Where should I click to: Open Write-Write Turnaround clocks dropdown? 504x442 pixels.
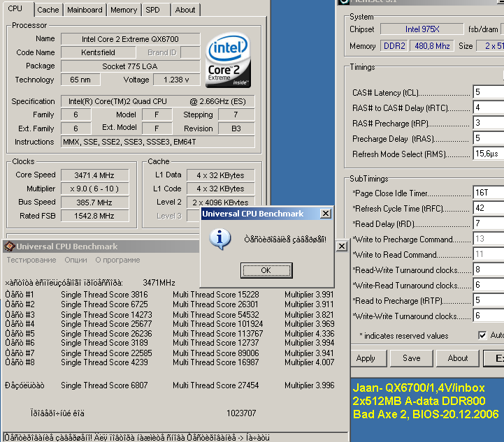(x=489, y=316)
